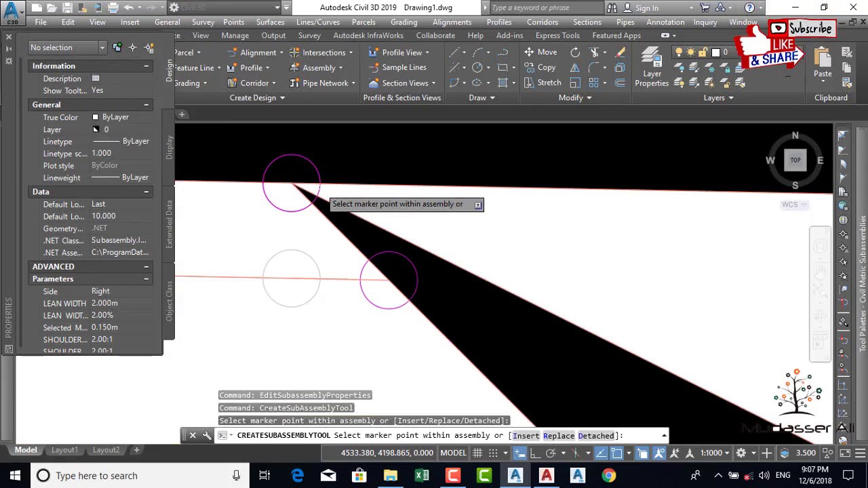The width and height of the screenshot is (868, 488).
Task: Collapse the General properties section
Action: pos(146,105)
